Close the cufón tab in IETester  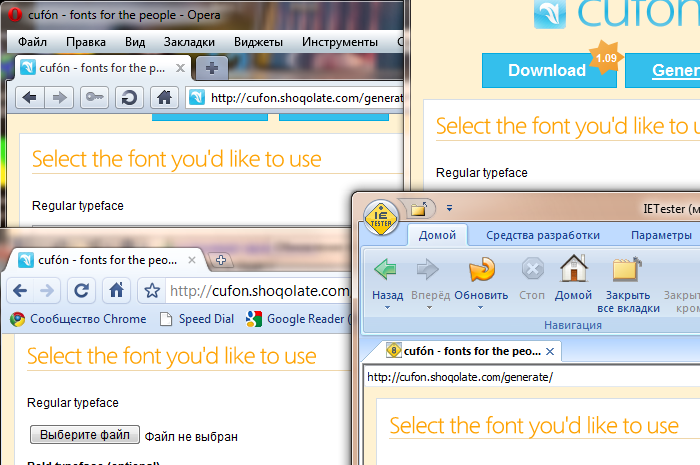pos(550,352)
